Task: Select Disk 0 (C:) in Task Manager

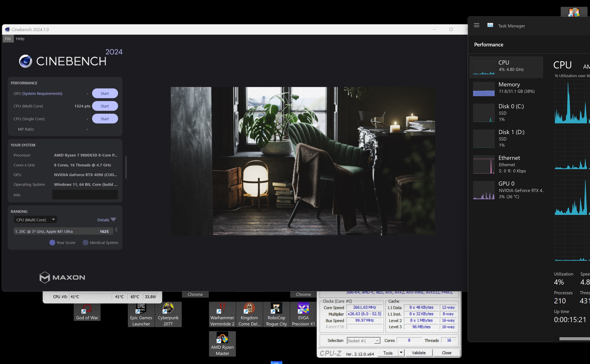Action: point(506,112)
